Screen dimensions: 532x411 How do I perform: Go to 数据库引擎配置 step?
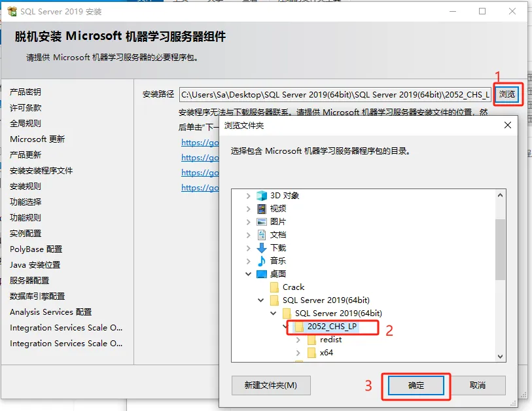pos(37,296)
